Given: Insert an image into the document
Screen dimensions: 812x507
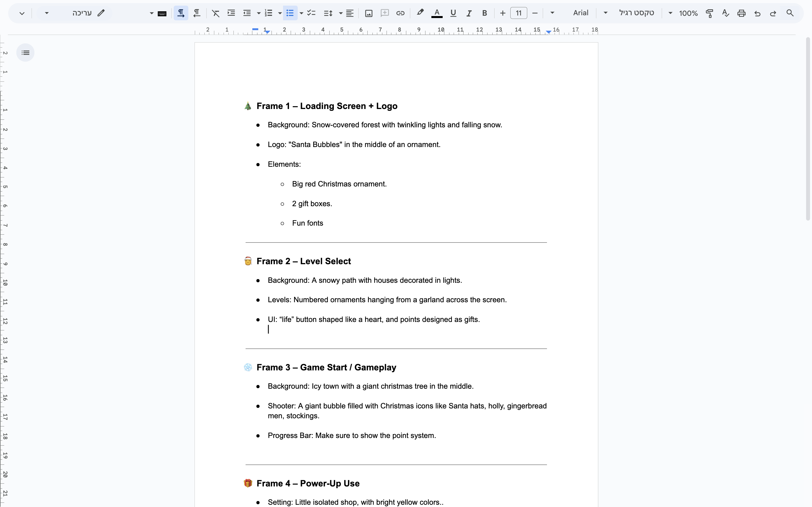Looking at the screenshot, I should (369, 13).
